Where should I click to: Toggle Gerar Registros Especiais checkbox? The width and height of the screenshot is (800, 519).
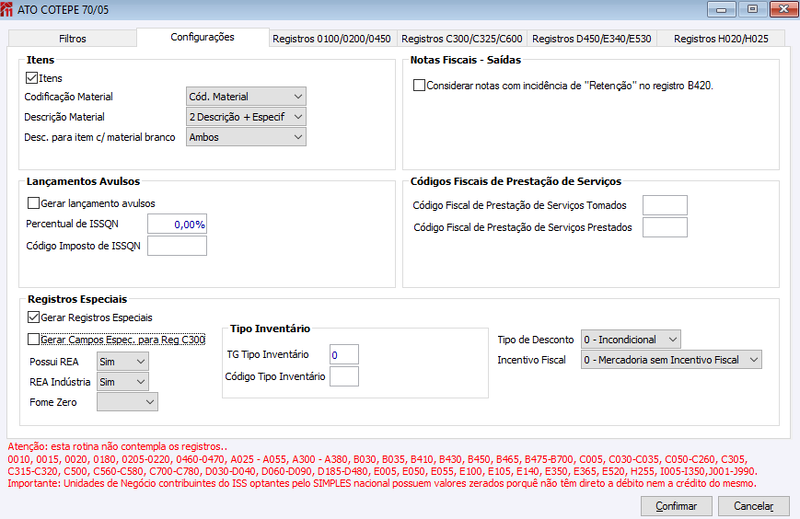33,317
